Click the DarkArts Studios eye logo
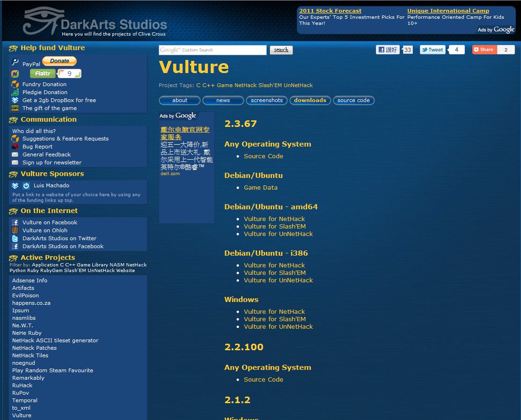The height and width of the screenshot is (420, 521). (43, 21)
